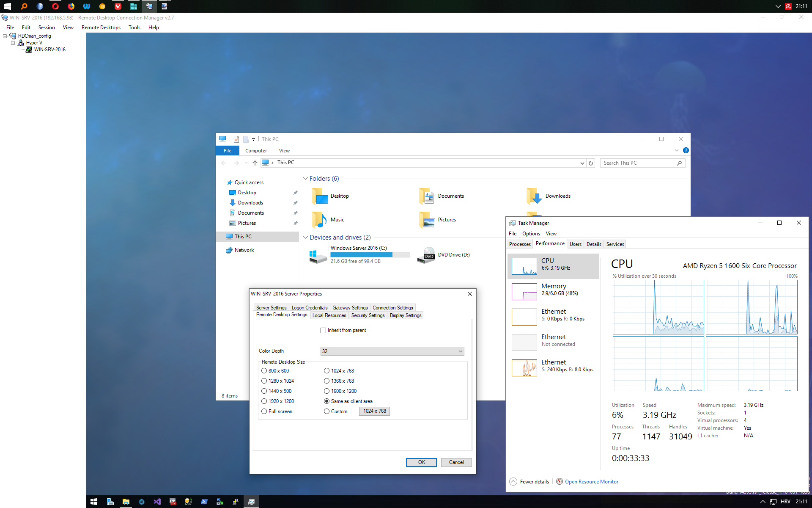Select the Full screen radio option
This screenshot has height=508, width=812.
(x=264, y=411)
